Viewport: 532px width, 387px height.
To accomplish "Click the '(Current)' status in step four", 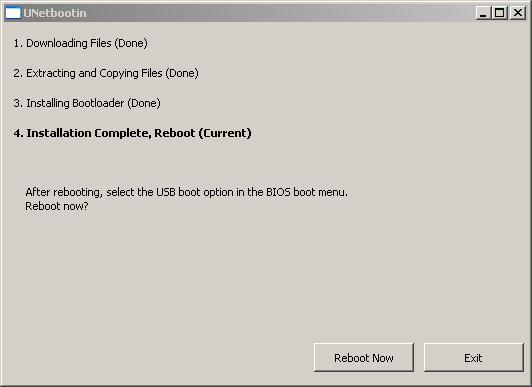I will click(225, 133).
